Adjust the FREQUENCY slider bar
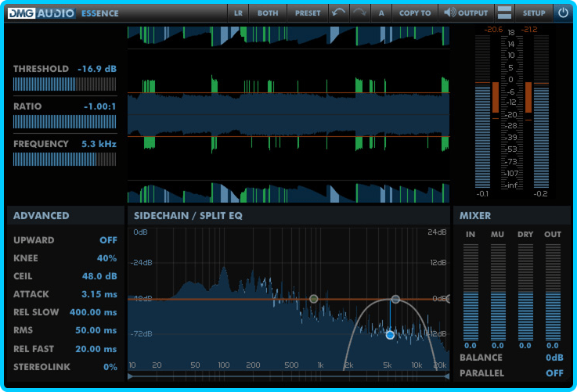 click(x=64, y=160)
